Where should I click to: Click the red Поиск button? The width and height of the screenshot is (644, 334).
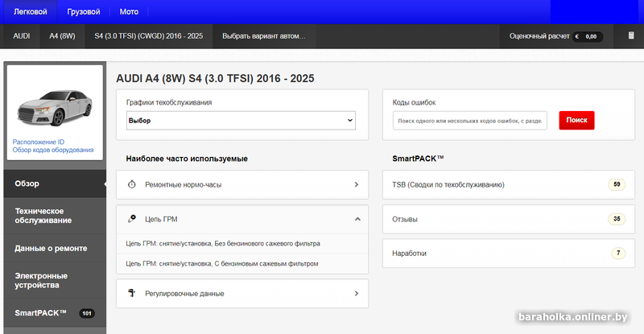click(576, 120)
